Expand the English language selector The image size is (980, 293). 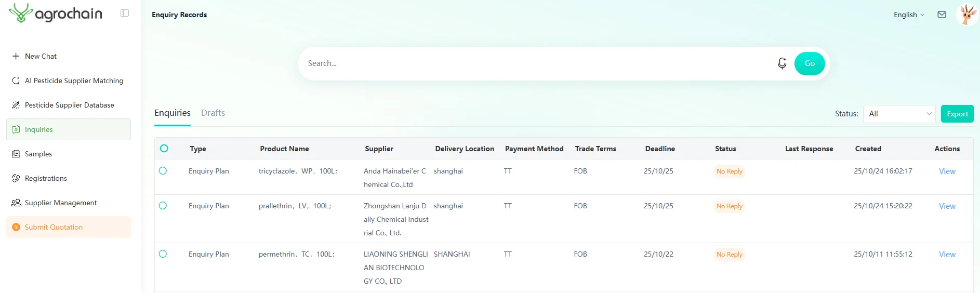coord(909,15)
